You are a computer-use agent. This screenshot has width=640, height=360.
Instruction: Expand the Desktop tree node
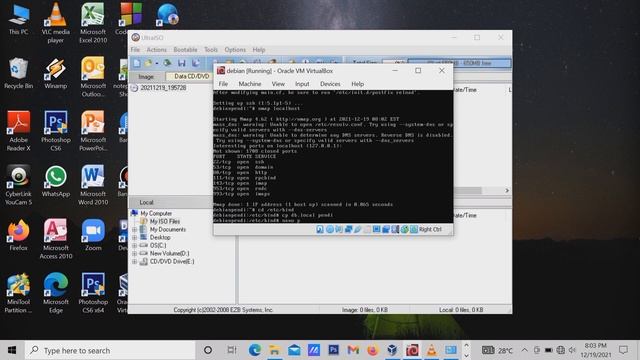pos(135,238)
